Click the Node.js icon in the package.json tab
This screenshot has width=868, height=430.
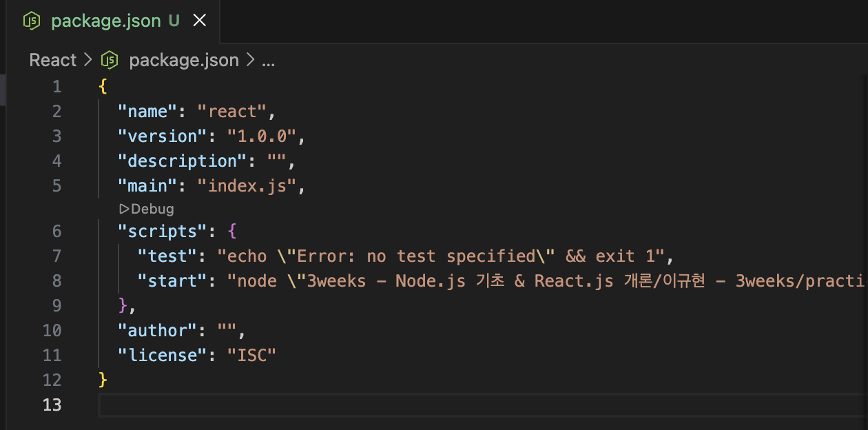tap(32, 21)
